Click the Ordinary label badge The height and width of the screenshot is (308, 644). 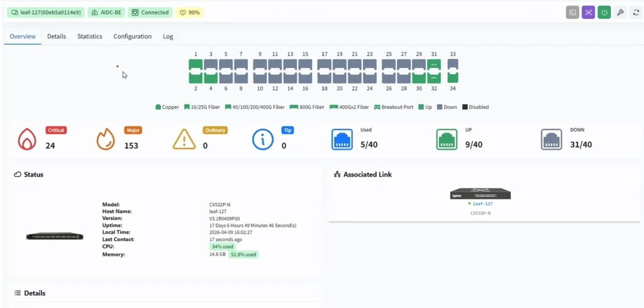click(215, 130)
